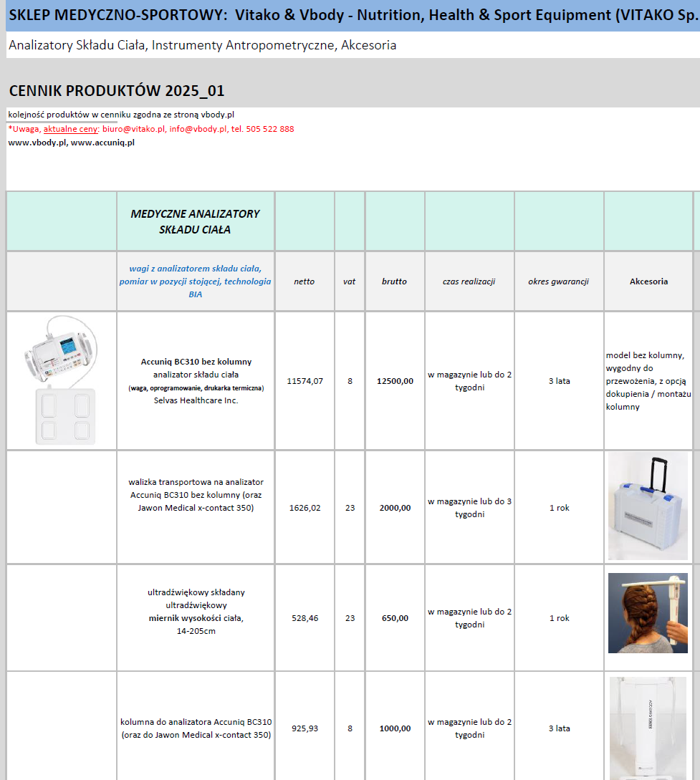Click the czas realizacji column header
Viewport: 700px width, 780px height.
[x=469, y=281]
